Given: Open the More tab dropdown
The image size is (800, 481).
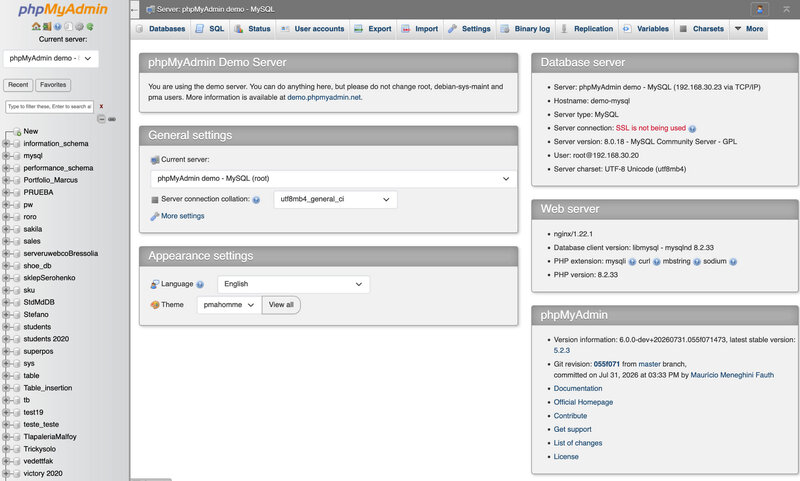Looking at the screenshot, I should point(748,29).
